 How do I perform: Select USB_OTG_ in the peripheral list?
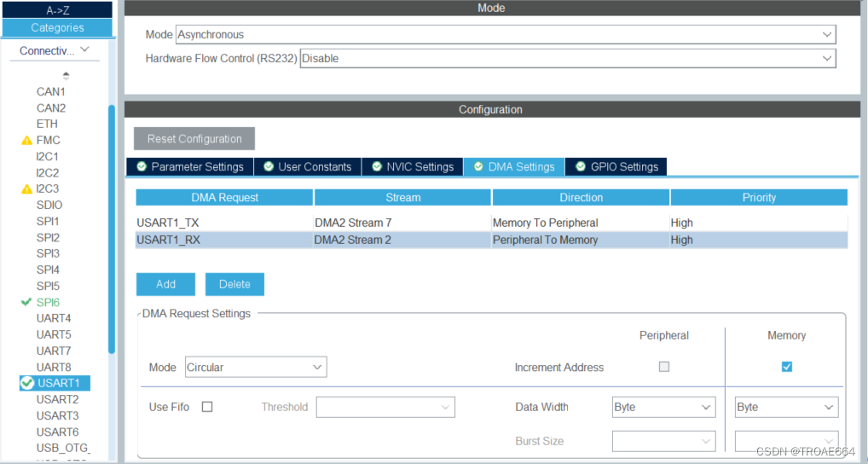click(63, 448)
